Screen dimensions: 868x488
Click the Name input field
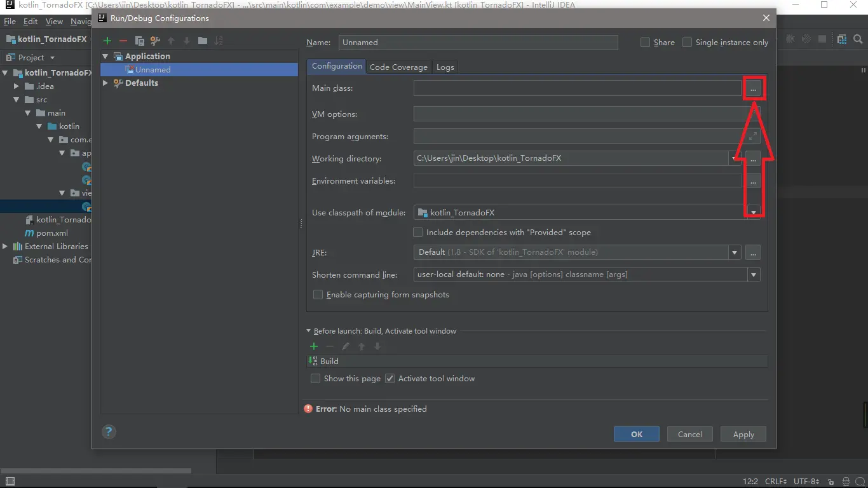click(x=478, y=43)
